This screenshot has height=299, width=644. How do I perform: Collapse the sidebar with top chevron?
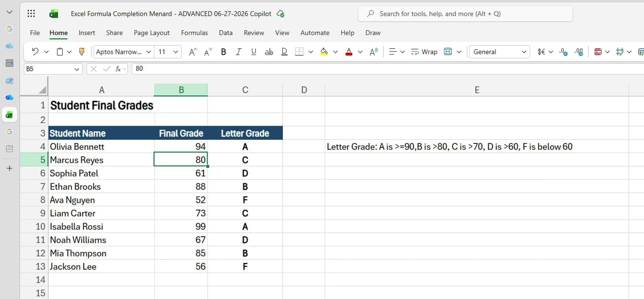click(x=10, y=12)
